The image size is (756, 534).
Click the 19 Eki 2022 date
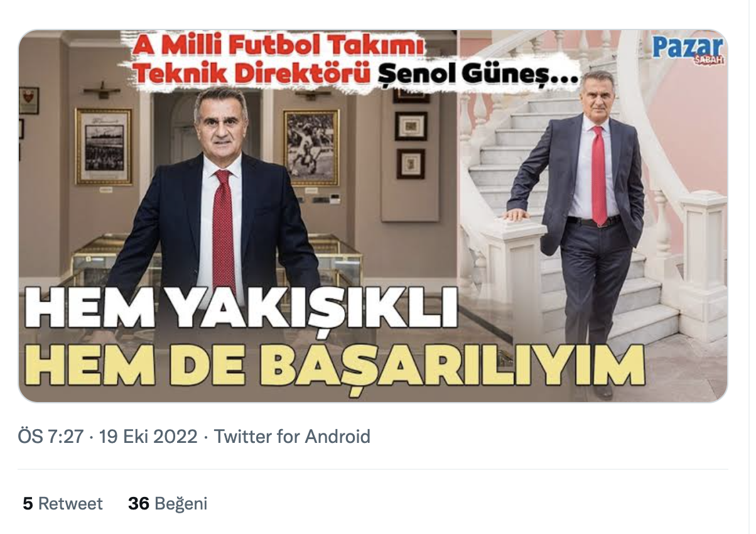tap(149, 437)
